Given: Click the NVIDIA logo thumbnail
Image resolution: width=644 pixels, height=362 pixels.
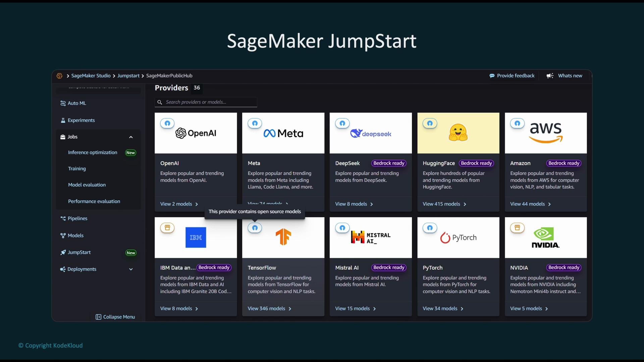Looking at the screenshot, I should click(546, 238).
